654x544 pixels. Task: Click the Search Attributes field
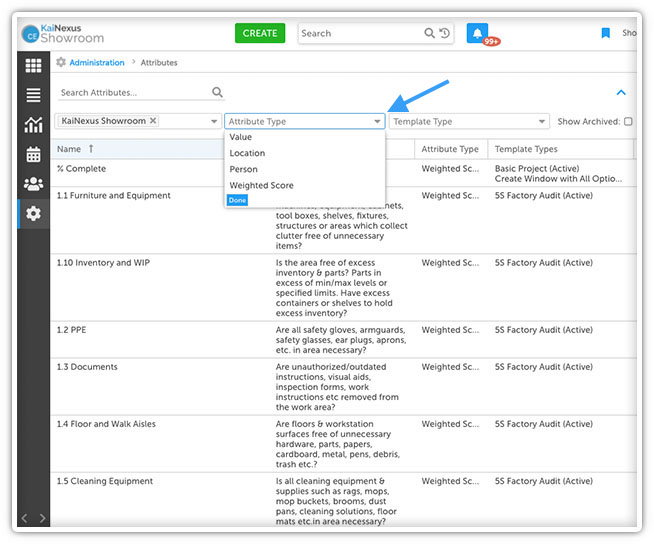[x=134, y=93]
